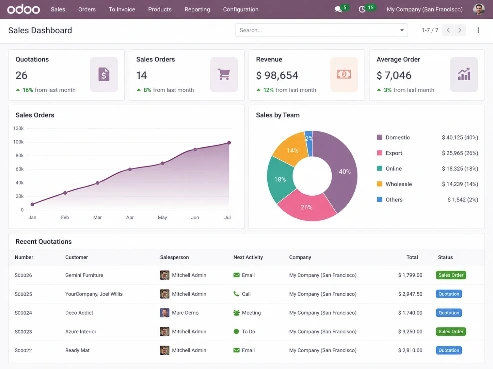Screen dimensions: 493x369
Task: Sort by the Number column header
Action: click(x=24, y=257)
